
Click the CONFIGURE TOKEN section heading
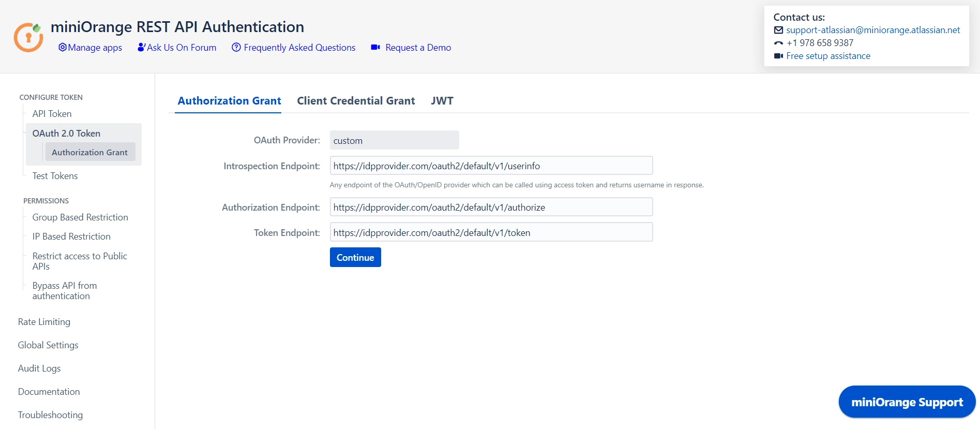pos(51,97)
